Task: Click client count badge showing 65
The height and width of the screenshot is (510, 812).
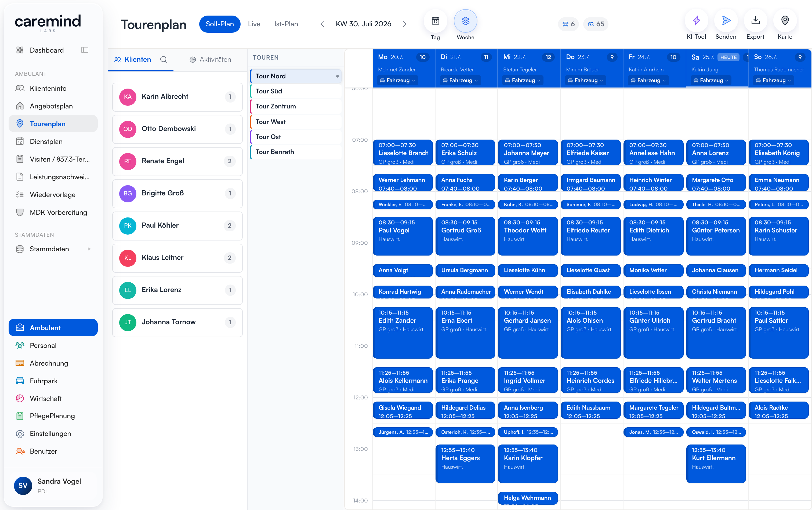Action: [x=596, y=24]
